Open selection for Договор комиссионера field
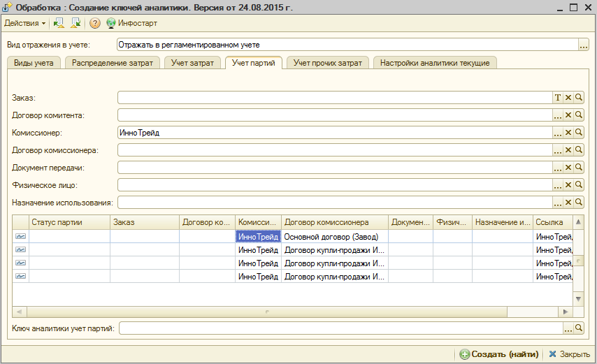The image size is (597, 364). 558,150
